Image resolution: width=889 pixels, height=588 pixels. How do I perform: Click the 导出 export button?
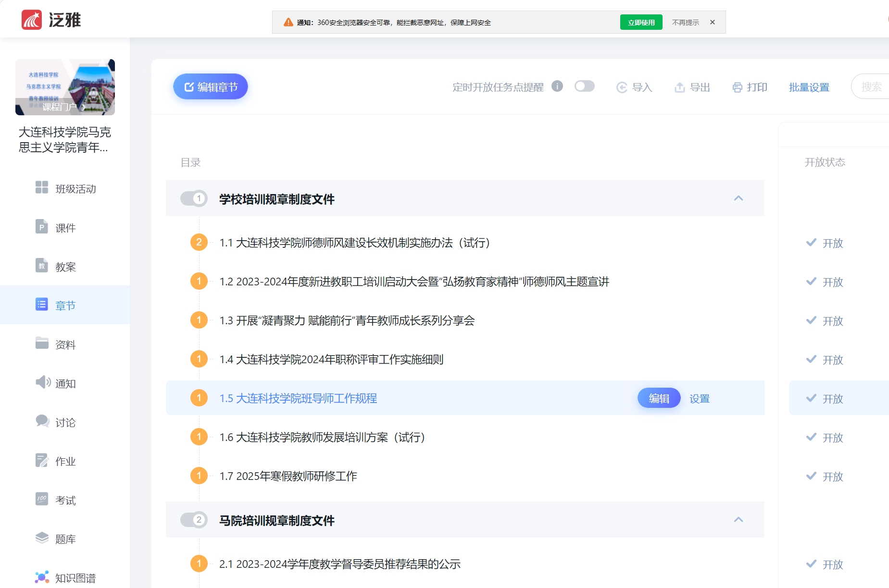692,87
